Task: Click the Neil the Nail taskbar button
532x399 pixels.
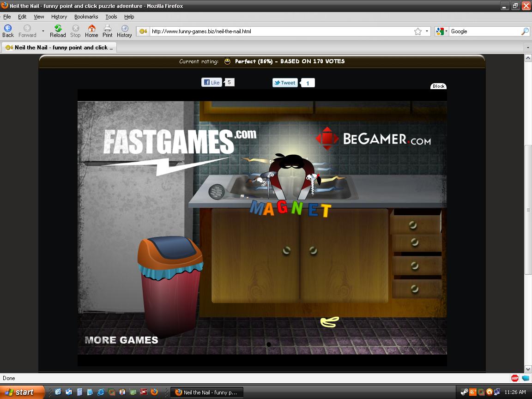Action: [x=206, y=392]
